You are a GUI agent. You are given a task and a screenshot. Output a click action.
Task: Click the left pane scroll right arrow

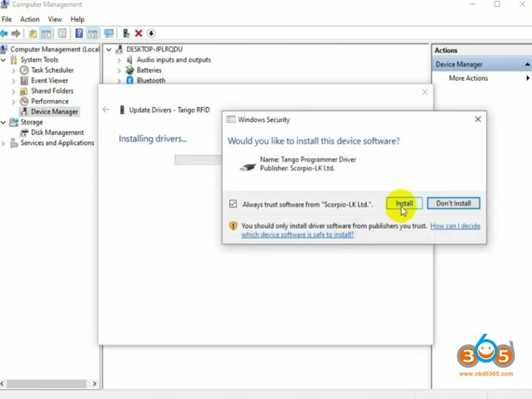click(94, 383)
